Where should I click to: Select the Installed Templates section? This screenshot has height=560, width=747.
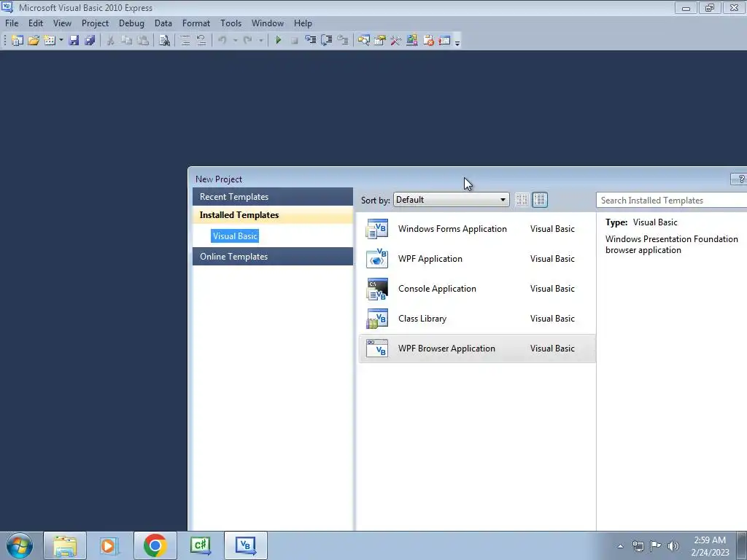273,215
